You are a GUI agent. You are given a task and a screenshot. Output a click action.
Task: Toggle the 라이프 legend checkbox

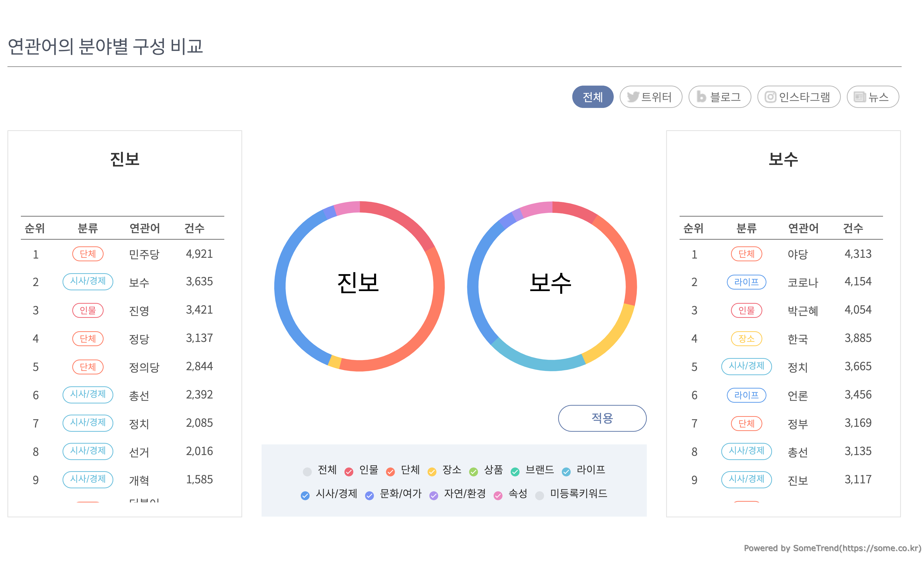point(566,472)
